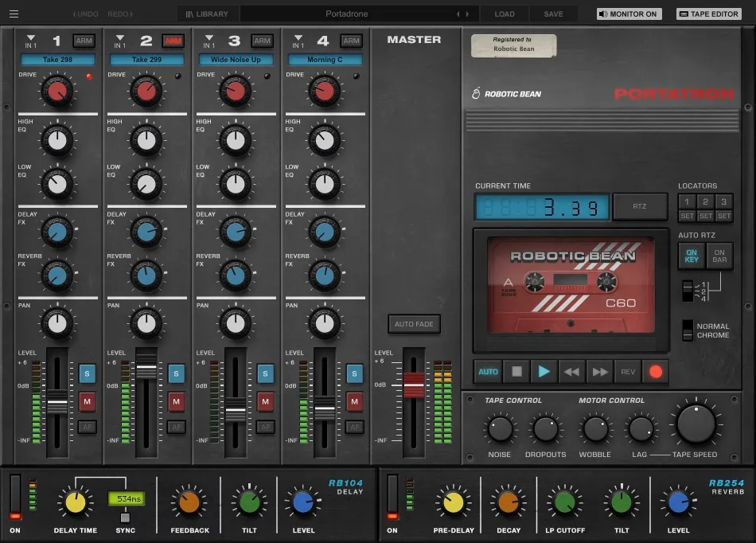756x543 pixels.
Task: Open channel 3 input dropdown
Action: click(209, 41)
